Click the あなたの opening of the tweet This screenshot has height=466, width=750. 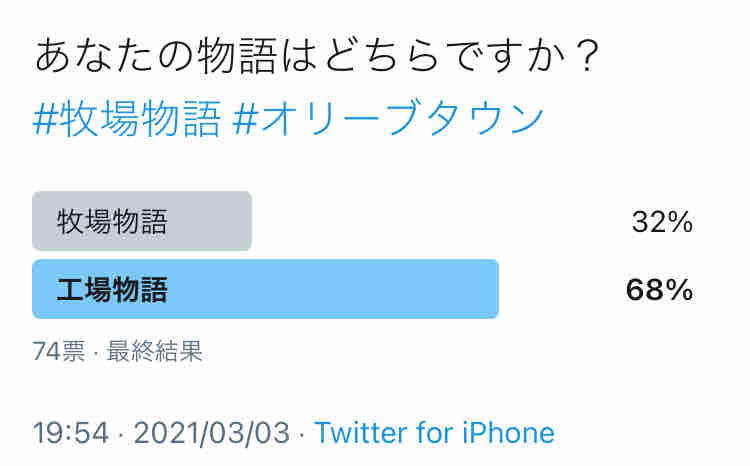[x=114, y=56]
